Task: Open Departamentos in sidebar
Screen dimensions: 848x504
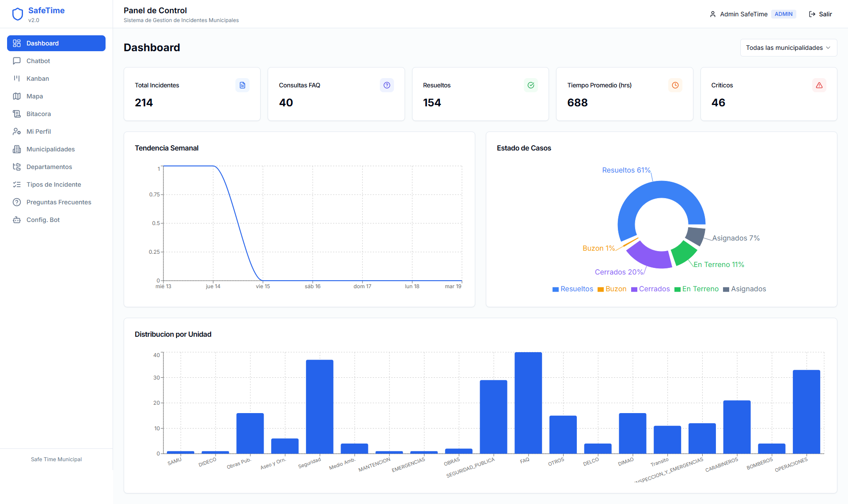Action: click(x=56, y=167)
